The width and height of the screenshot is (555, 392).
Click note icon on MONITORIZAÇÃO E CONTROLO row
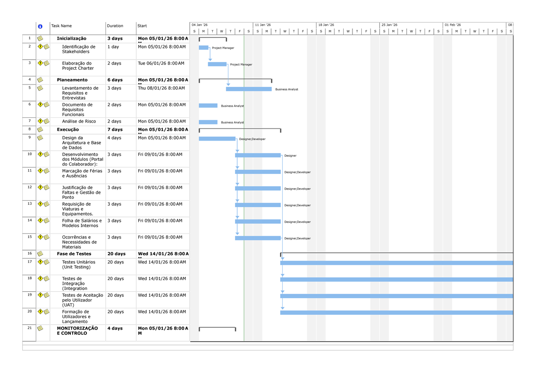pos(40,328)
